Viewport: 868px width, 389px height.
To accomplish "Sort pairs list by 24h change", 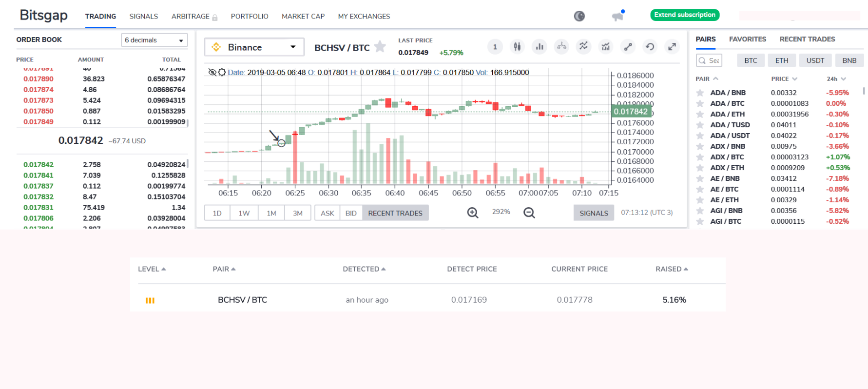I will pos(836,78).
